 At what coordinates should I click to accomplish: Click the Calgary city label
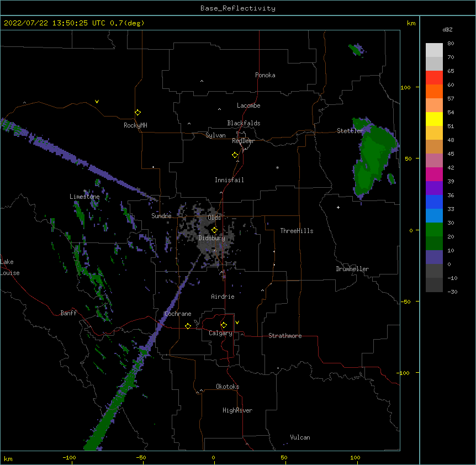pyautogui.click(x=220, y=333)
